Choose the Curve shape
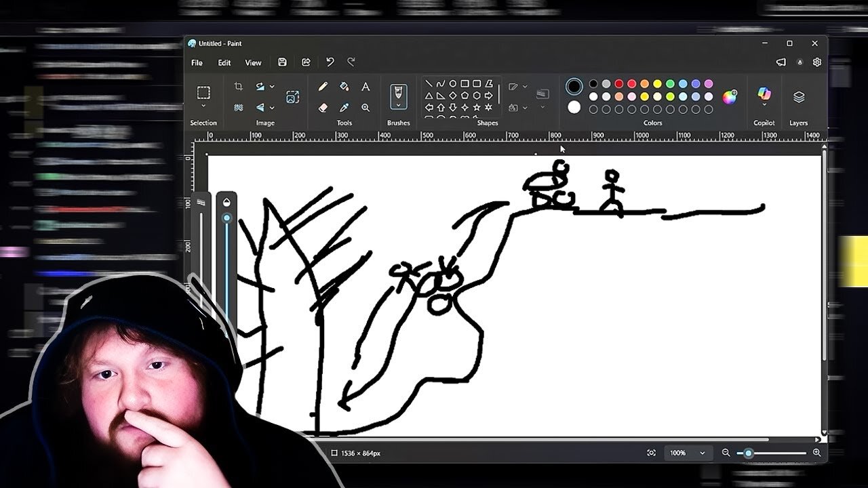868x488 pixels. [441, 84]
